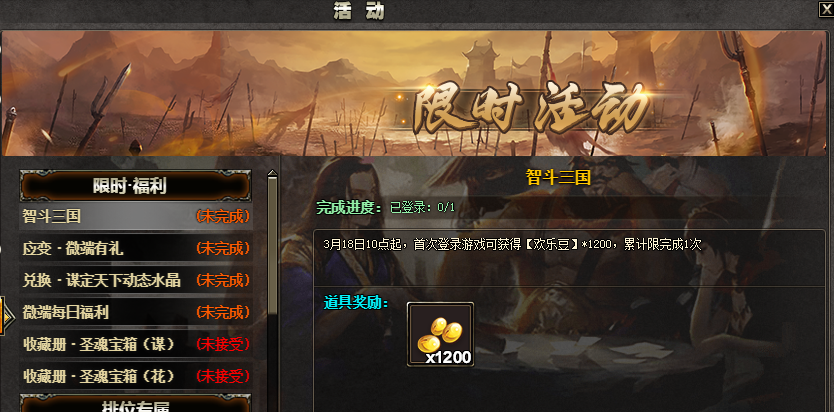Select 智斗三国 in the activity list
Image resolution: width=834 pixels, height=412 pixels.
136,216
